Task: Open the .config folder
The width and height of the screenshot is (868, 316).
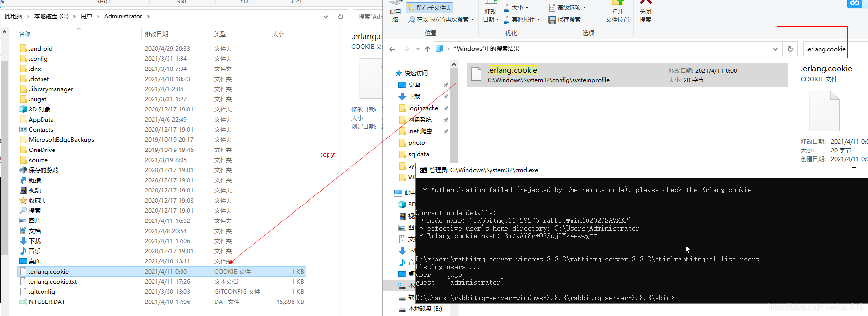Action: coord(38,58)
